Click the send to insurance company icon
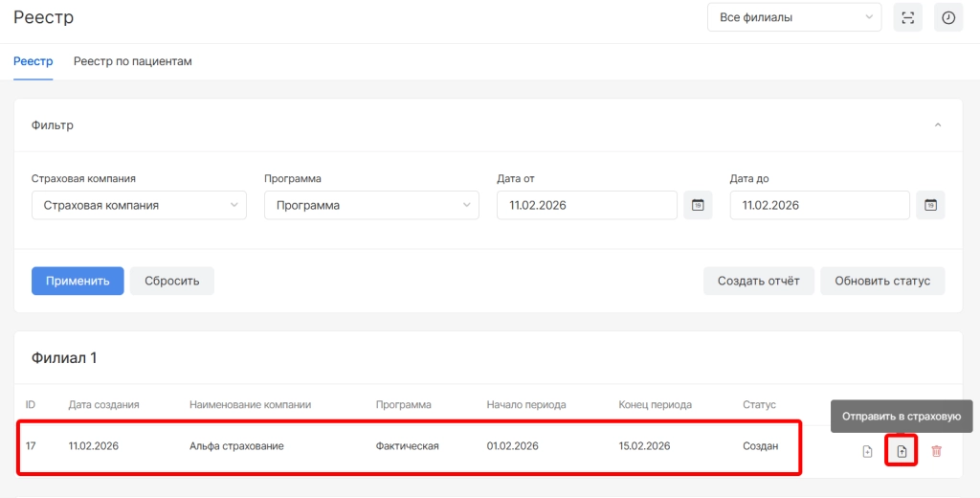980x498 pixels. (x=902, y=451)
